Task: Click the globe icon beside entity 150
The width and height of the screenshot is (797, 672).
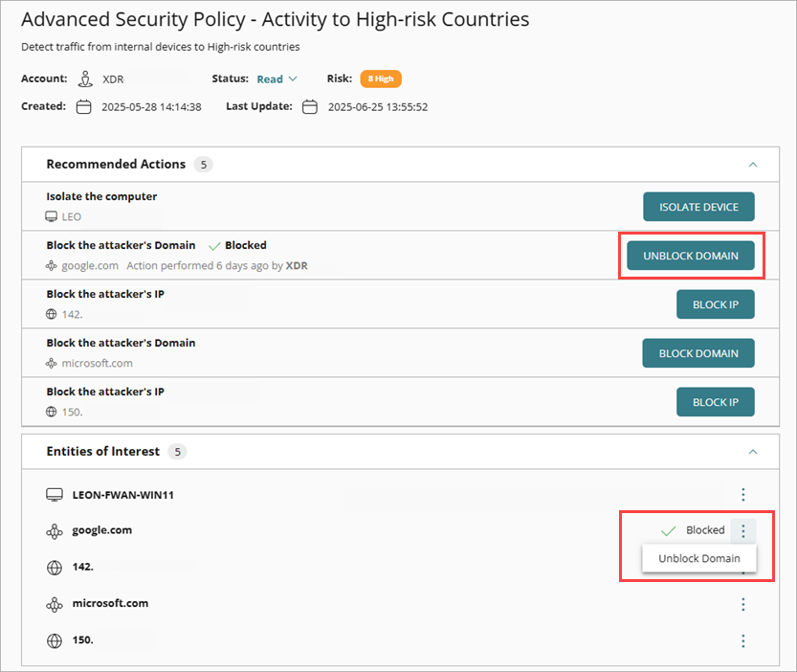Action: point(54,640)
